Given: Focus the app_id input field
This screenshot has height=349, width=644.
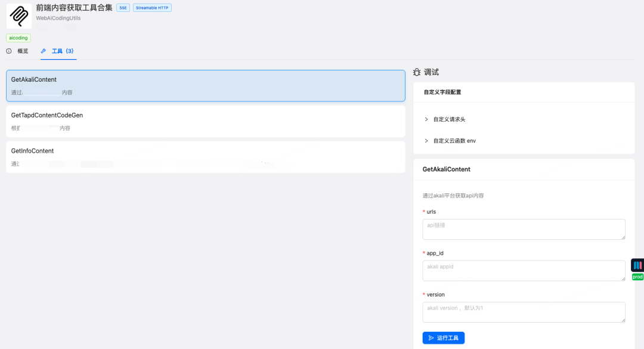Looking at the screenshot, I should pyautogui.click(x=524, y=270).
